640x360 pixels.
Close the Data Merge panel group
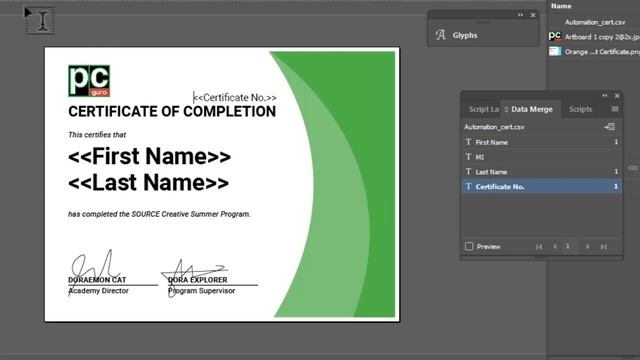[617, 96]
